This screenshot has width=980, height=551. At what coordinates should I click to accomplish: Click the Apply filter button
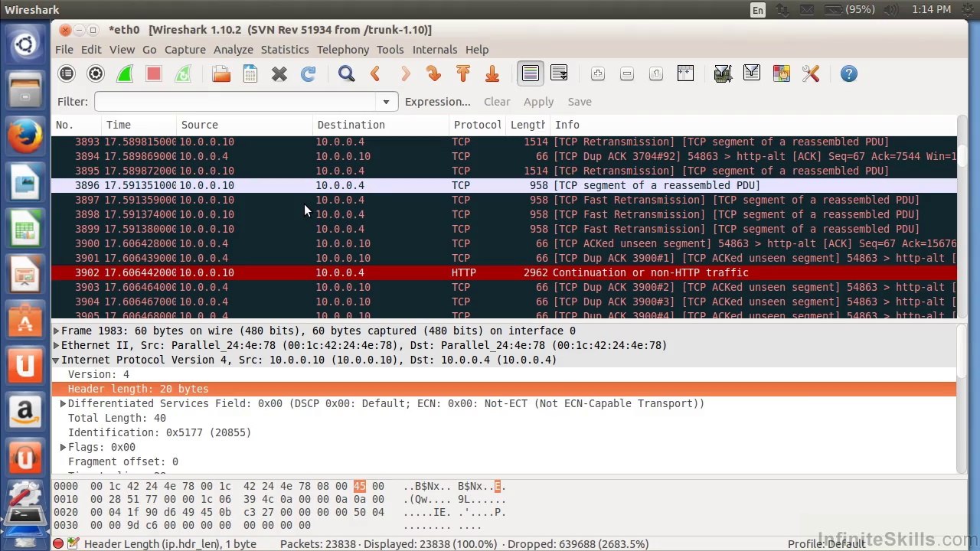click(x=539, y=102)
